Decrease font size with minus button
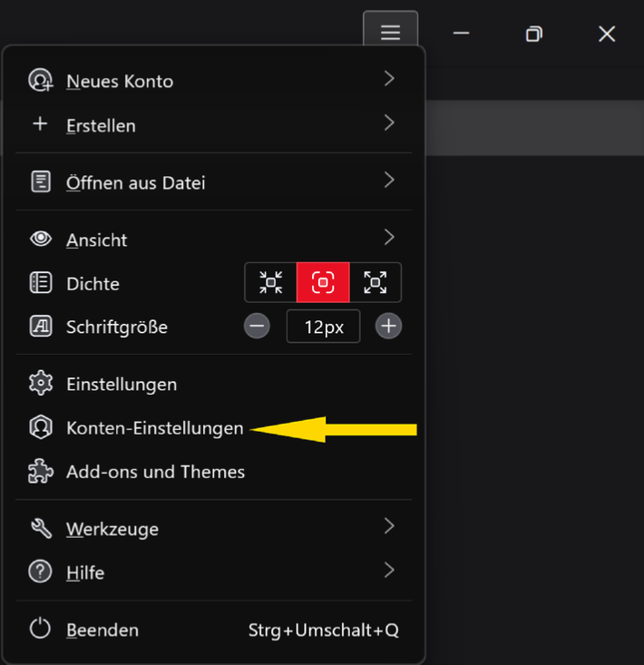The height and width of the screenshot is (665, 644). [257, 327]
